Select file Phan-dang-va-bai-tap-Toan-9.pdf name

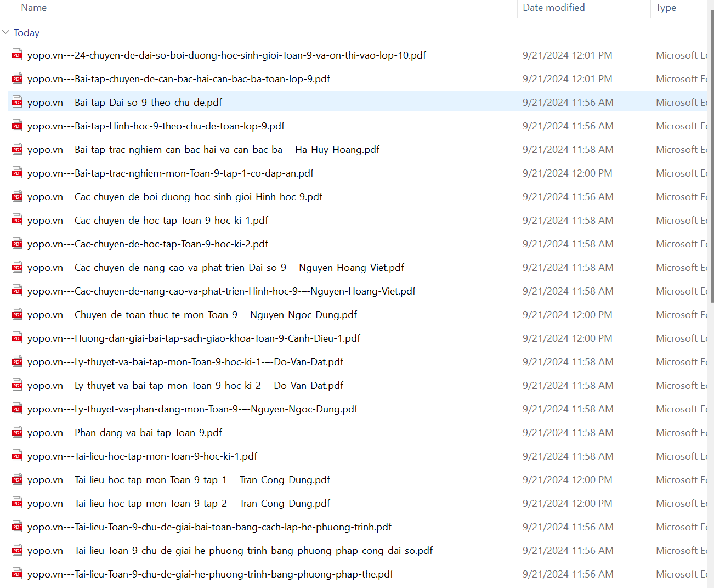click(x=124, y=433)
